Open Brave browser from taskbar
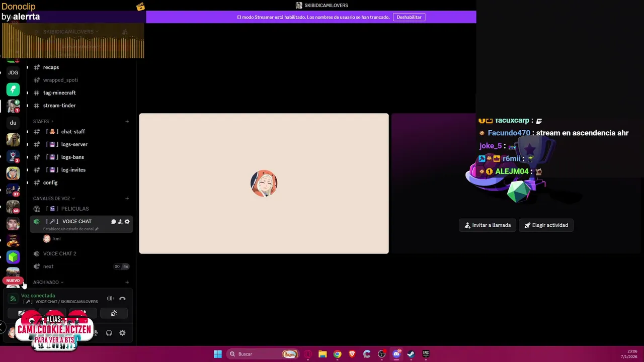 [352, 354]
